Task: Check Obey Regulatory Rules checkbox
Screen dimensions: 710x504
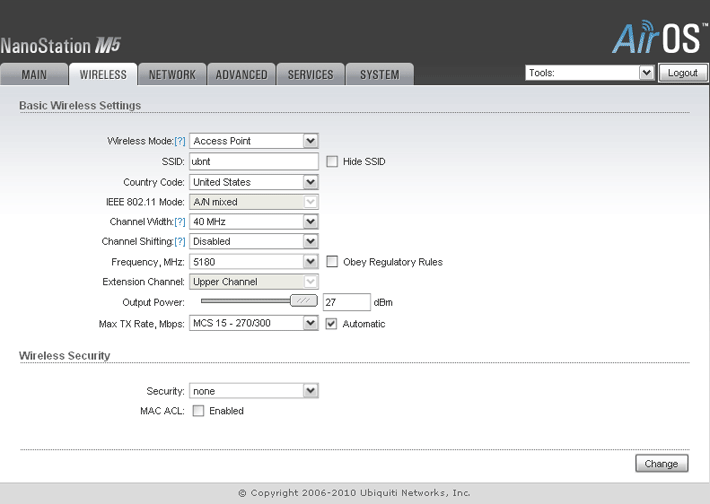Action: 332,262
